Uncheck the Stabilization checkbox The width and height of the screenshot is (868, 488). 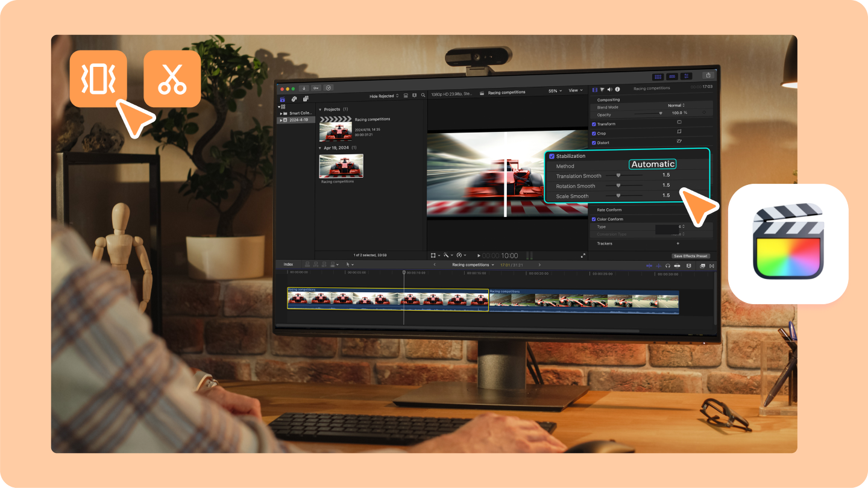click(x=552, y=155)
